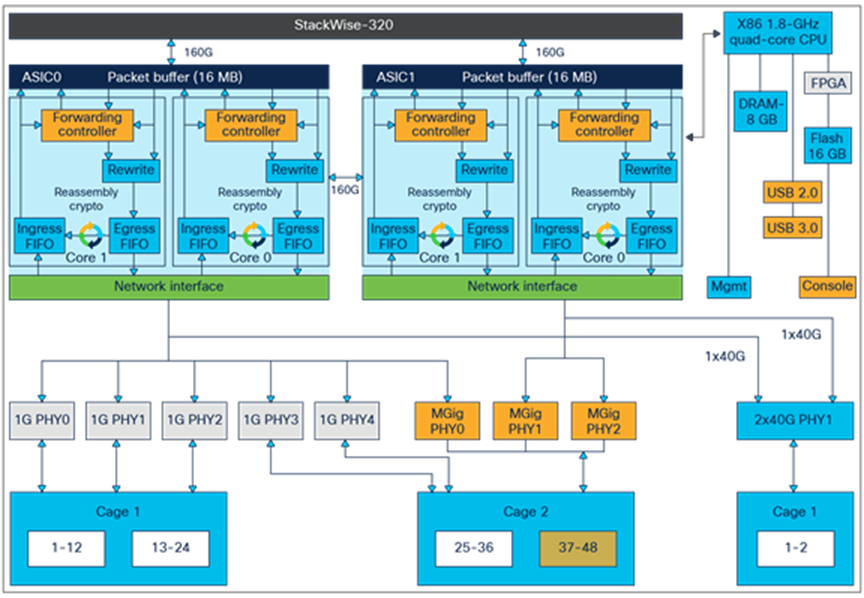Screen dimensions: 864x598
Task: Select the Mgmt port box
Action: [729, 287]
